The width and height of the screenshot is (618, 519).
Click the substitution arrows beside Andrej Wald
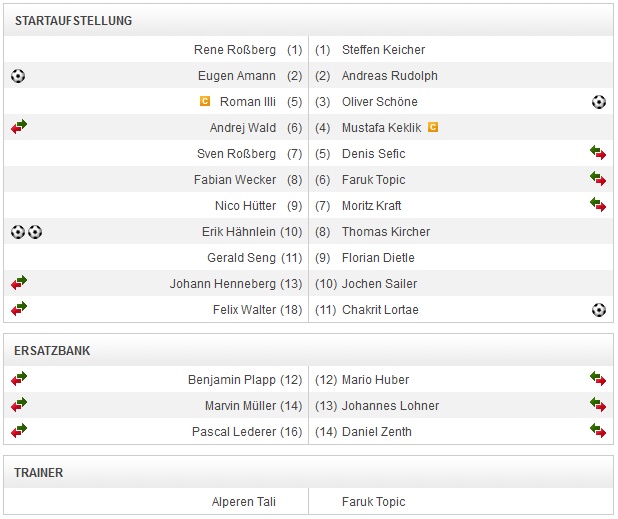tap(18, 128)
